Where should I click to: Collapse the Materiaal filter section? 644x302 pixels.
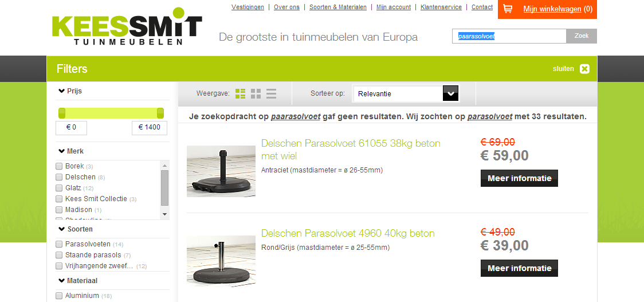point(78,281)
